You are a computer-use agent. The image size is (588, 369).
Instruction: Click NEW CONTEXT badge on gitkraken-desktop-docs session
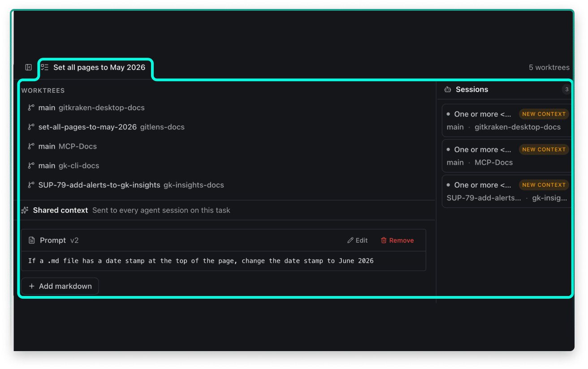pyautogui.click(x=544, y=114)
